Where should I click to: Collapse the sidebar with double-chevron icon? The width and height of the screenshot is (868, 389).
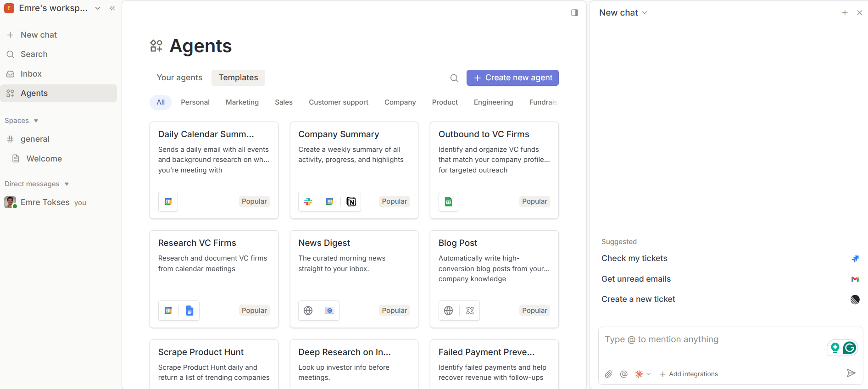tap(112, 8)
